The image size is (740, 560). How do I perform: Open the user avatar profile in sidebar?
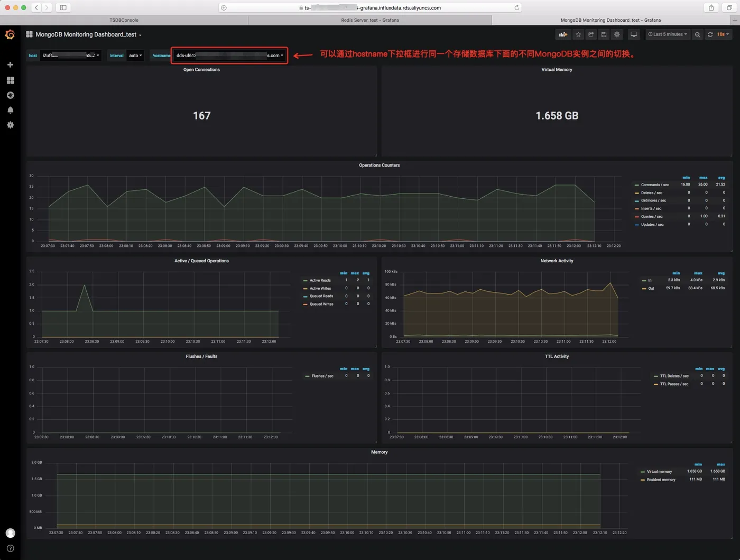(x=10, y=533)
